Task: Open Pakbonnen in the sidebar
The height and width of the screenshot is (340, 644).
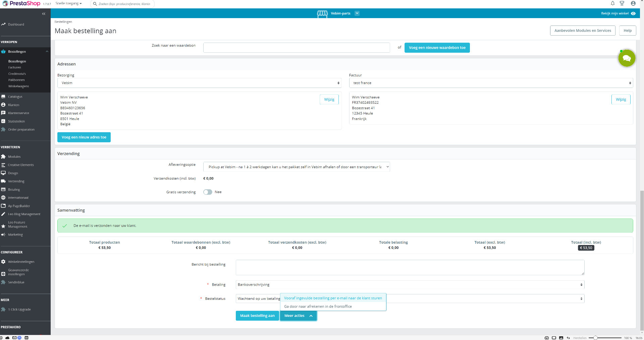Action: pyautogui.click(x=16, y=80)
